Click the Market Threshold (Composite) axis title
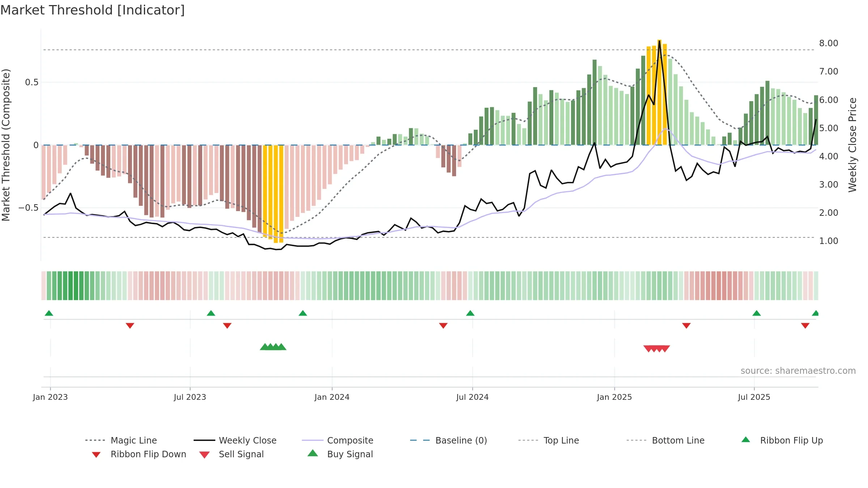Image resolution: width=868 pixels, height=488 pixels. [6, 145]
